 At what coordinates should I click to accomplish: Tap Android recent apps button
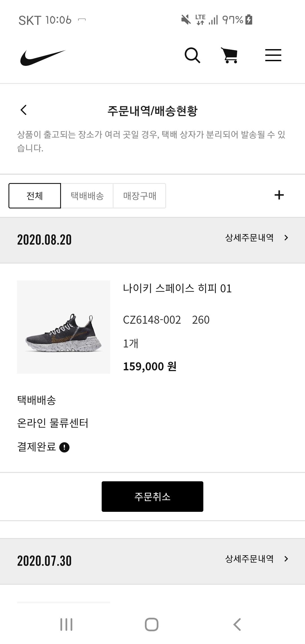pos(66,624)
